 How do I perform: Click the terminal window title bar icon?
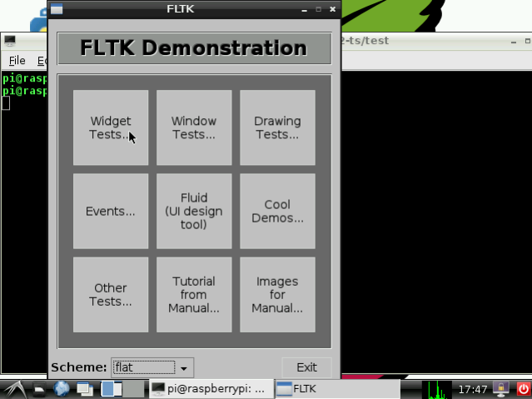coord(10,41)
